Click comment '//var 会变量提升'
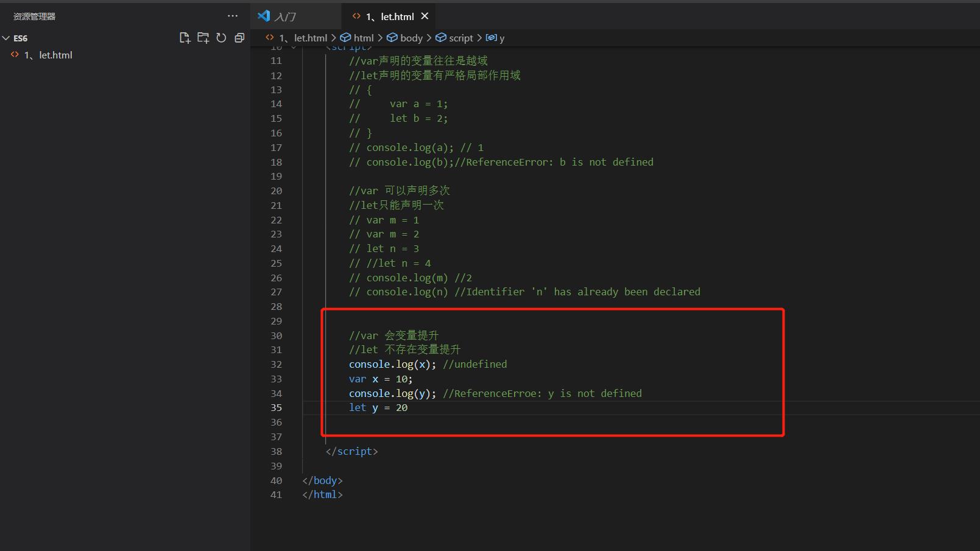 (x=393, y=335)
